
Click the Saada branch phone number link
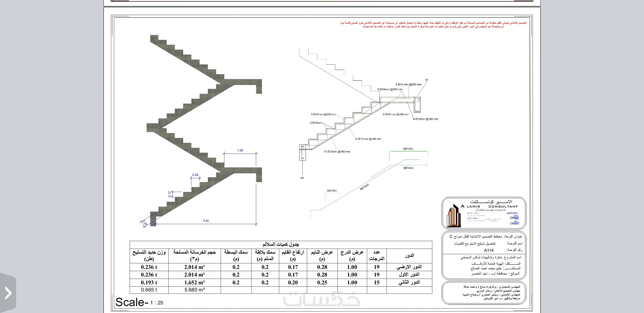(x=514, y=223)
